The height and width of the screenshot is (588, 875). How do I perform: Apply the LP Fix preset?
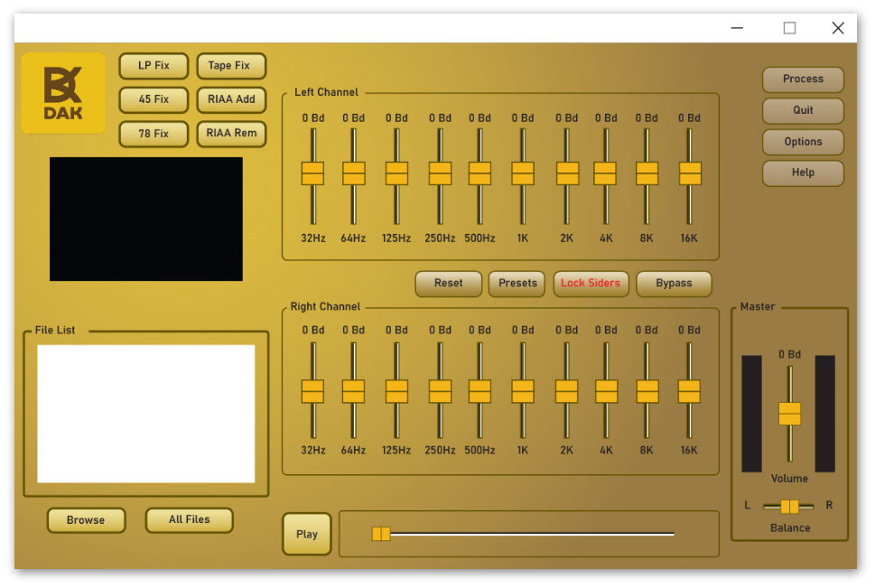(x=154, y=66)
